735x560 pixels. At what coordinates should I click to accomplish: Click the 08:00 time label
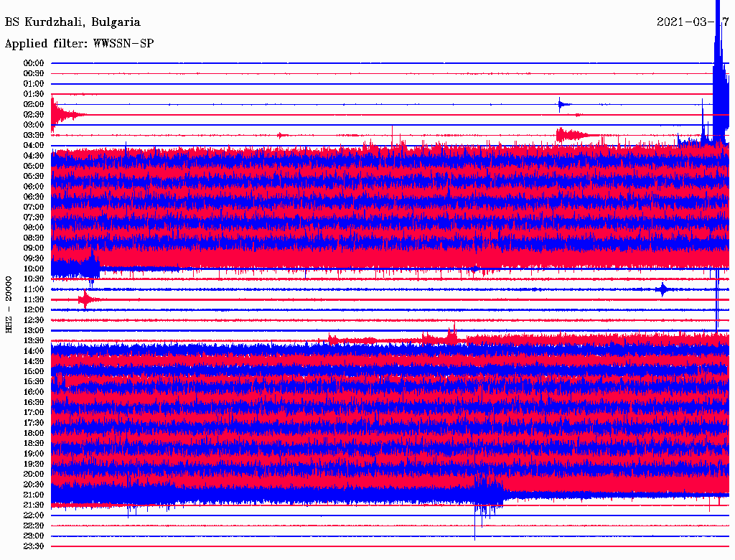34,228
